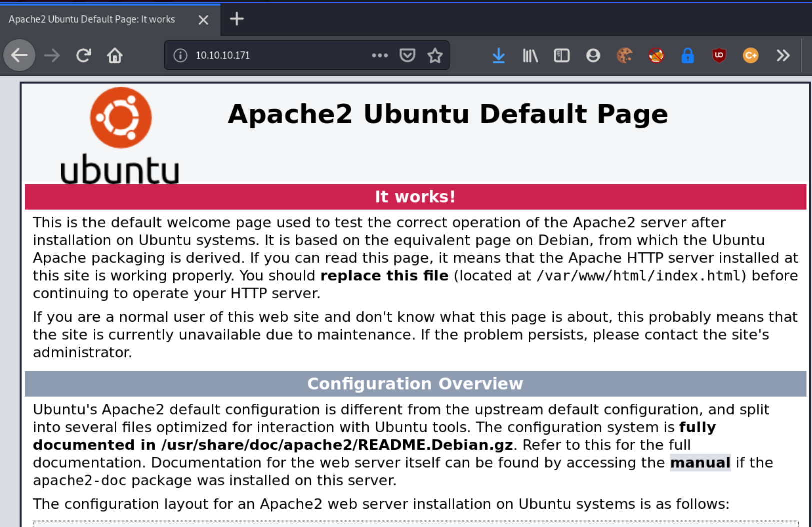Screen dimensions: 812x527
Task: Click the Back navigation button
Action: pos(19,55)
